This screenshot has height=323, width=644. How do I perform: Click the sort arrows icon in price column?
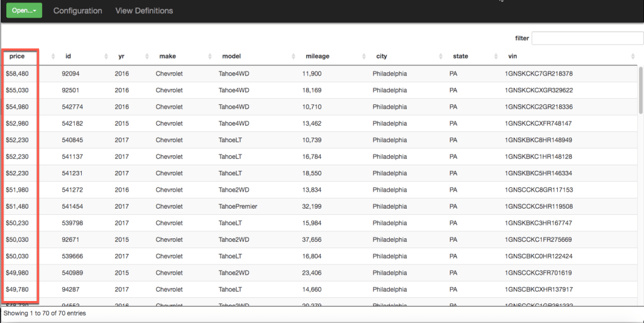[x=52, y=57]
